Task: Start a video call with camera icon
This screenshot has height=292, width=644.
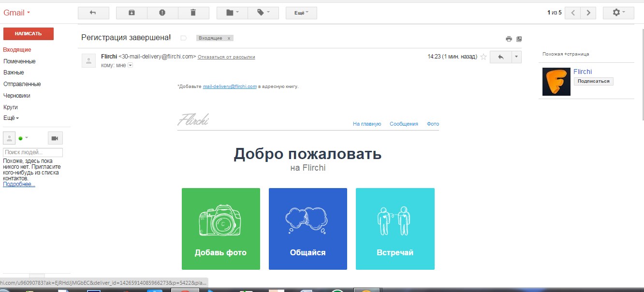Action: [x=55, y=138]
